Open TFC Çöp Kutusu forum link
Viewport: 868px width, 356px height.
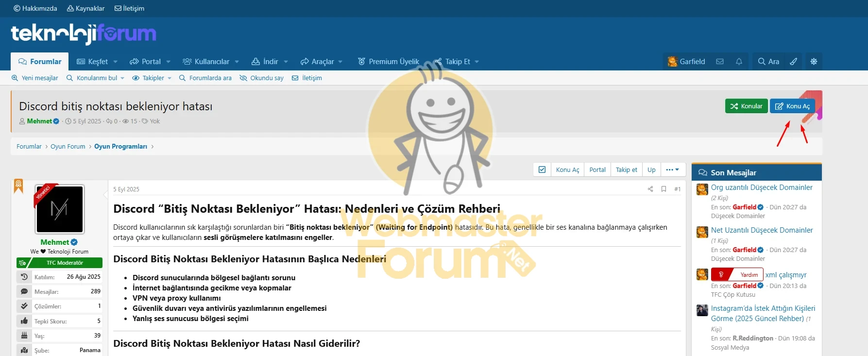pyautogui.click(x=733, y=295)
